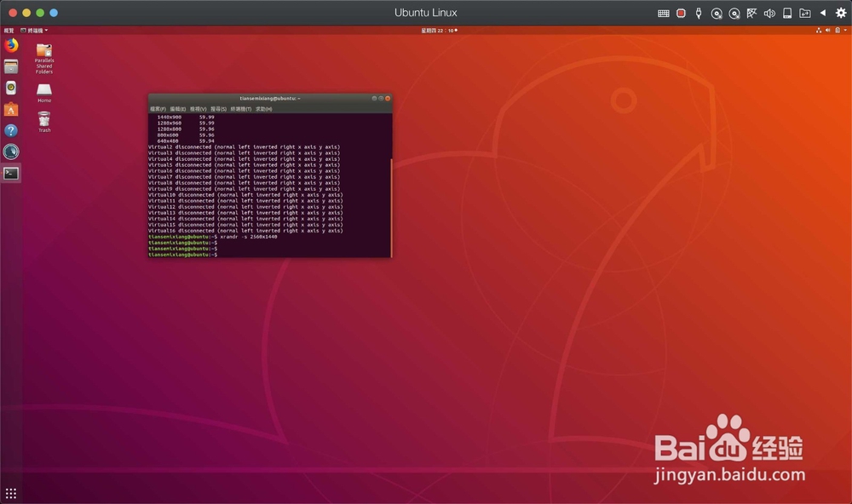Click the Ubuntu battery status icon

click(838, 31)
